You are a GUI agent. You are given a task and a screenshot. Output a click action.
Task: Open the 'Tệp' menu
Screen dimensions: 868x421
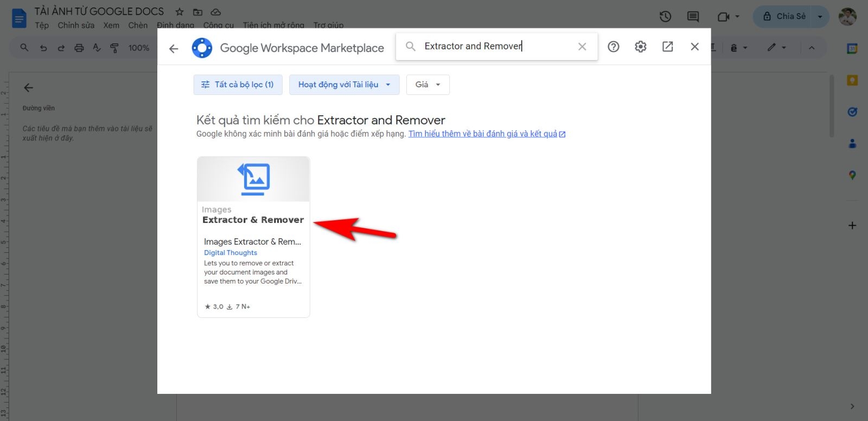[42, 25]
